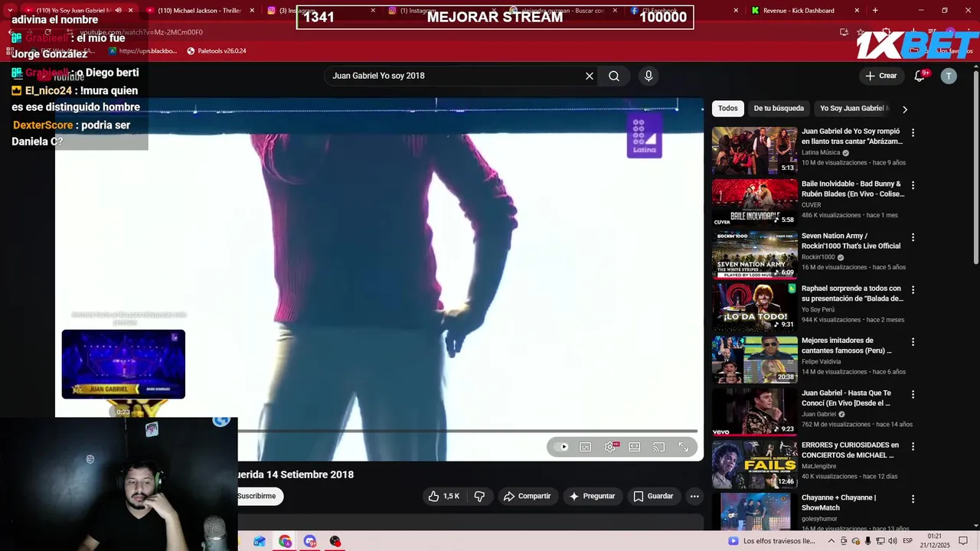The width and height of the screenshot is (980, 551).
Task: Switch to theater mode view
Action: pyautogui.click(x=635, y=447)
